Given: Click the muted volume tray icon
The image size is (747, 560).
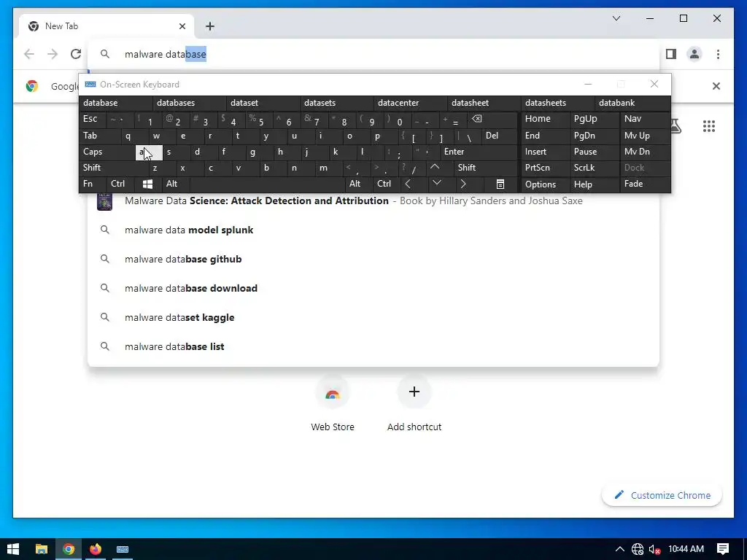Looking at the screenshot, I should (655, 549).
